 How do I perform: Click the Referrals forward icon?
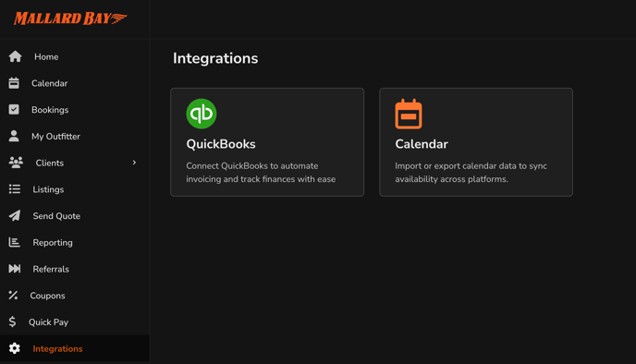[15, 268]
